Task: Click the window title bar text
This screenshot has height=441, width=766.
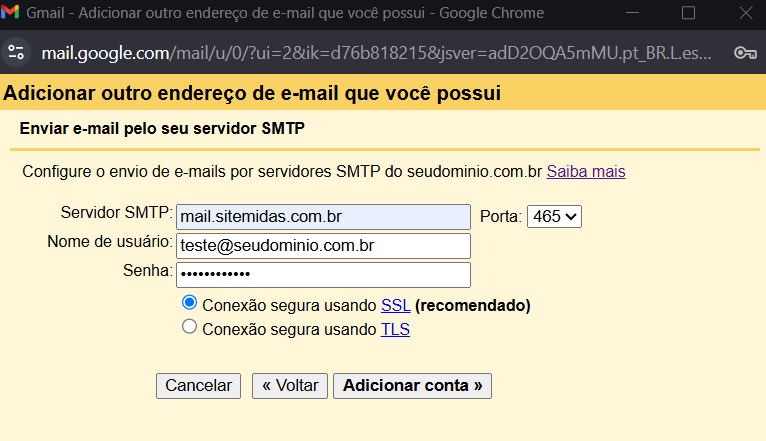Action: point(285,14)
